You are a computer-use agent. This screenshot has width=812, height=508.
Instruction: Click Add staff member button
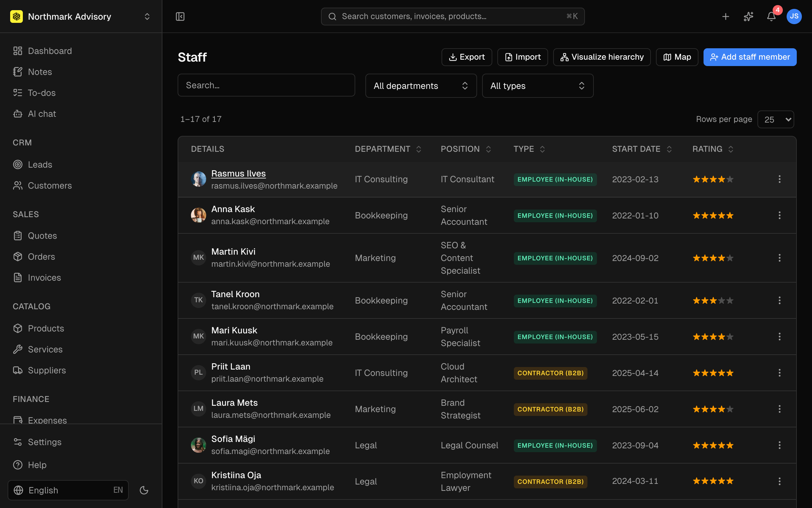tap(750, 57)
